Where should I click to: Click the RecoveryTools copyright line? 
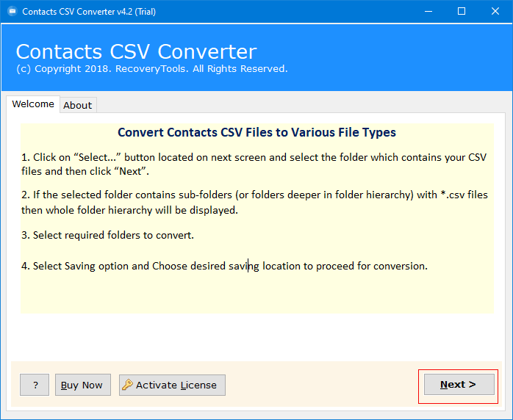click(x=151, y=69)
